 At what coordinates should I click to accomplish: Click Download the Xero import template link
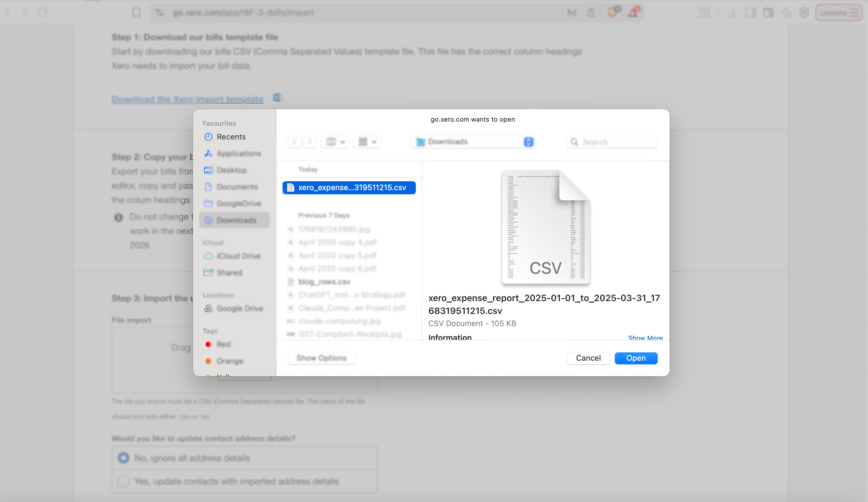(x=187, y=99)
